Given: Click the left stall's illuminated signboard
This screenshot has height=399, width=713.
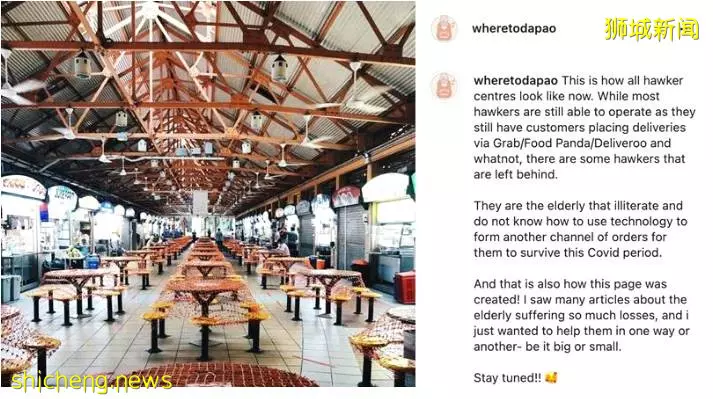Looking at the screenshot, I should click(x=23, y=187).
